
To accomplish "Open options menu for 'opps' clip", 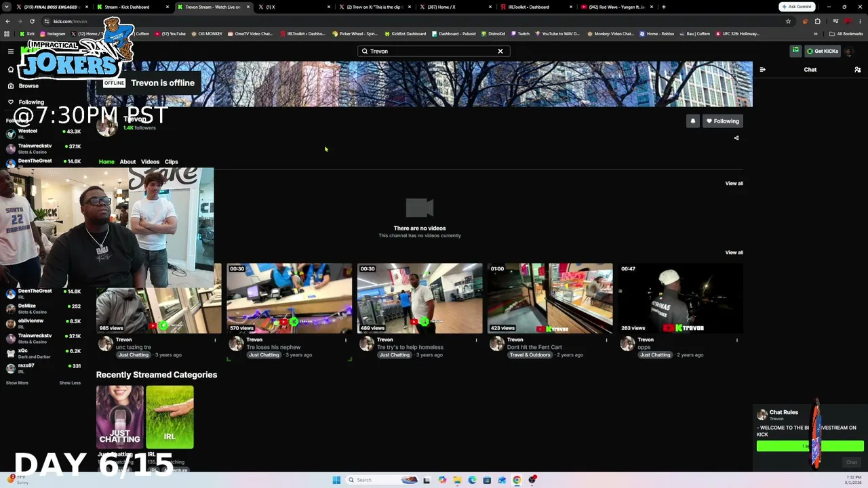I will [x=737, y=340].
